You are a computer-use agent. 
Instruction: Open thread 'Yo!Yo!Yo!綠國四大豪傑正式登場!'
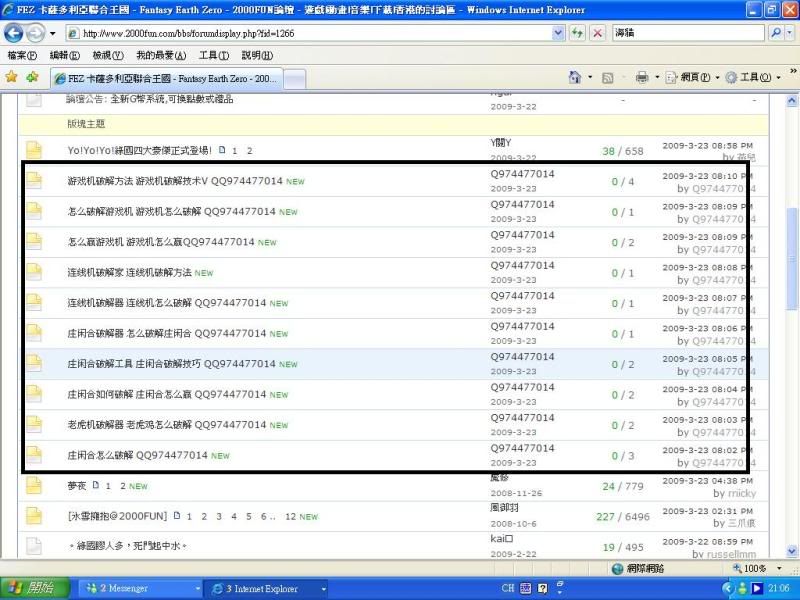[x=139, y=151]
